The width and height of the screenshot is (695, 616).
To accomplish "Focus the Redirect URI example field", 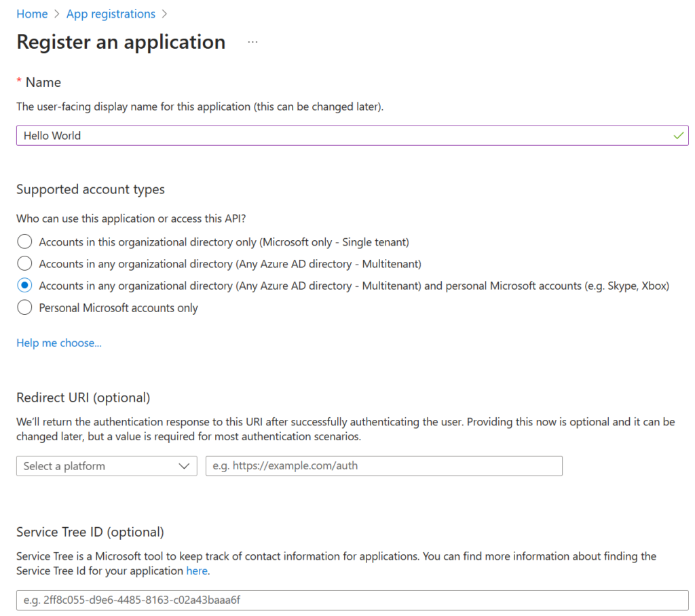I will [384, 466].
